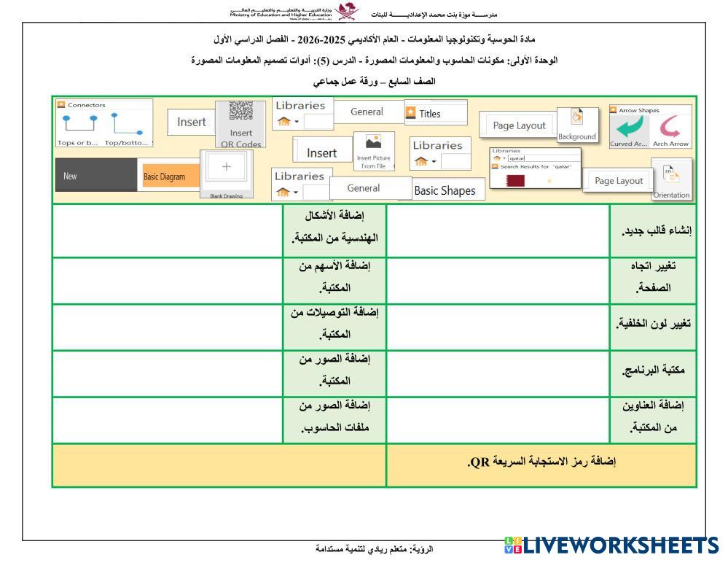Select the Curved Arrow shape icon
Image resolution: width=728 pixels, height=563 pixels.
(x=626, y=129)
